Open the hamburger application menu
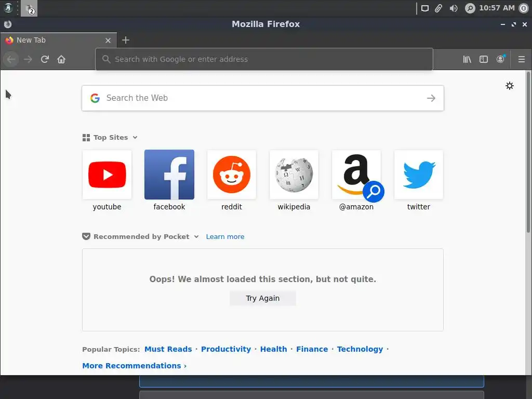Viewport: 532px width, 399px height. click(522, 59)
